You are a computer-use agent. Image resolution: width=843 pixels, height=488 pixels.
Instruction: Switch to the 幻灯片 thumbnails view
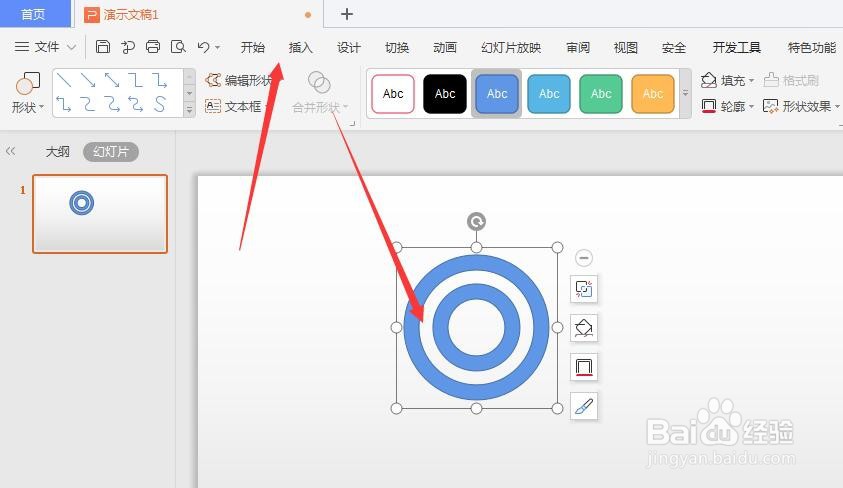click(111, 152)
